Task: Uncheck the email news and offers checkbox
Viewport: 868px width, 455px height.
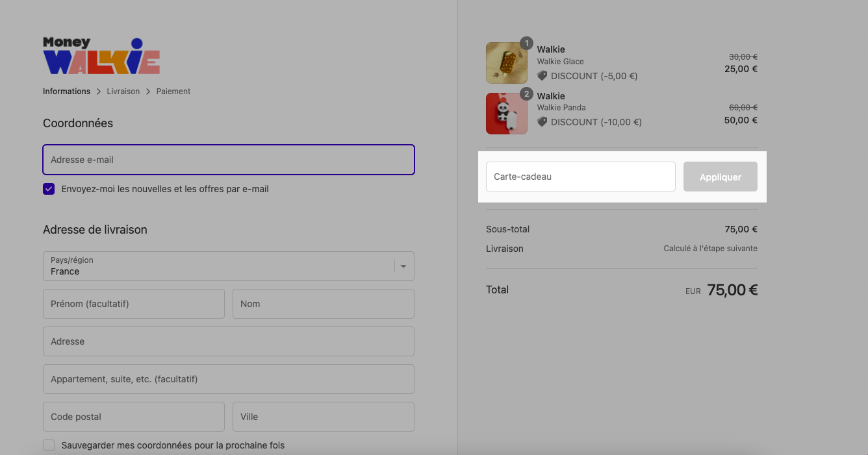Action: (49, 189)
